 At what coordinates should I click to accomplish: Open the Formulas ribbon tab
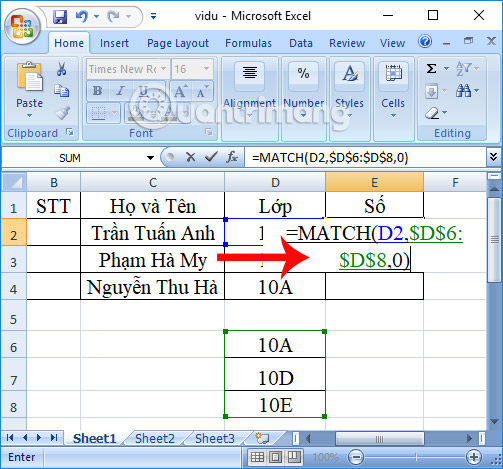pos(248,43)
